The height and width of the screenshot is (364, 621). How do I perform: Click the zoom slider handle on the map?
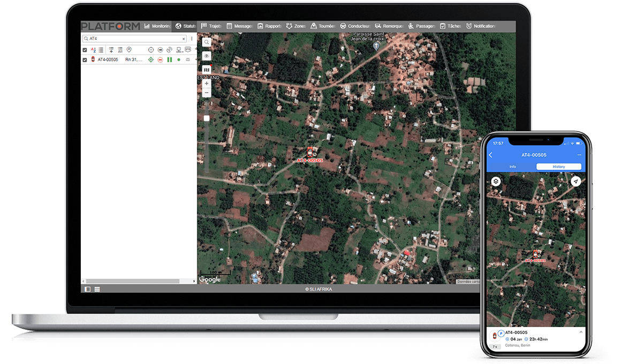click(206, 118)
